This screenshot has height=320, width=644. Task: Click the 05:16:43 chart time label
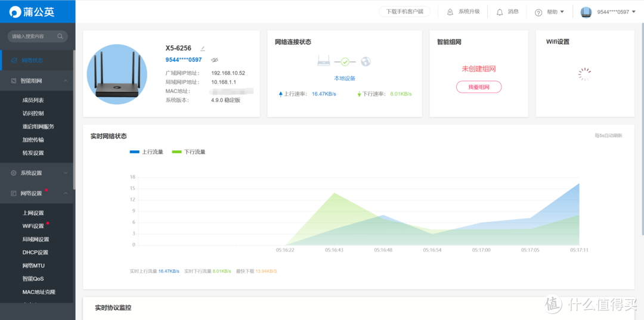point(334,250)
